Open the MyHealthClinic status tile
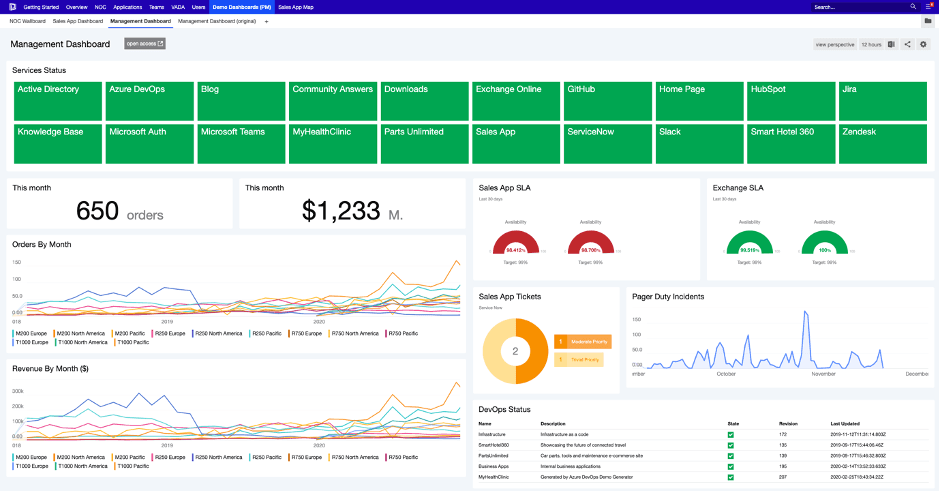The image size is (939, 491). [333, 144]
